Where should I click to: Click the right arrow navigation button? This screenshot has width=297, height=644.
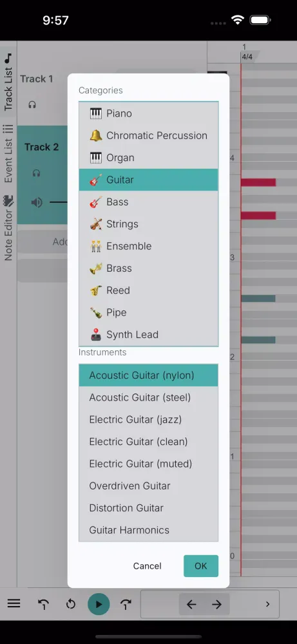tap(216, 604)
